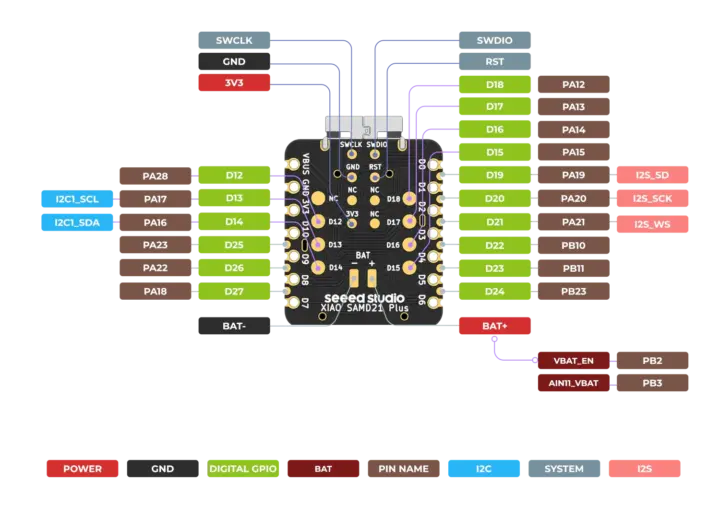
Task: Click the pink I2S_SCK label
Action: [652, 198]
